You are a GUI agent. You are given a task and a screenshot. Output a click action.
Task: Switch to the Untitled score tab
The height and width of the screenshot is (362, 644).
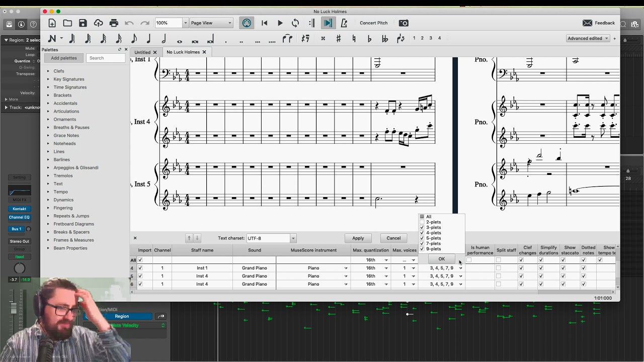pyautogui.click(x=142, y=52)
